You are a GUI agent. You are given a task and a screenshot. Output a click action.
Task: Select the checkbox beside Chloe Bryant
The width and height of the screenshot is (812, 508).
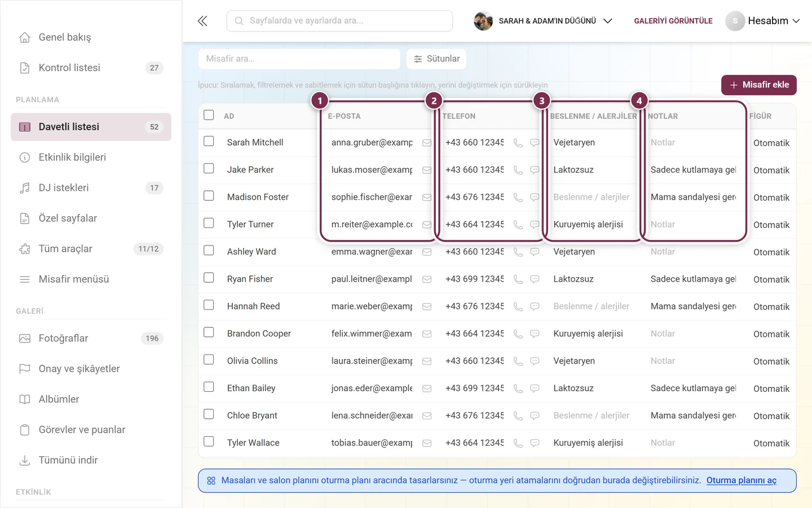click(x=209, y=414)
